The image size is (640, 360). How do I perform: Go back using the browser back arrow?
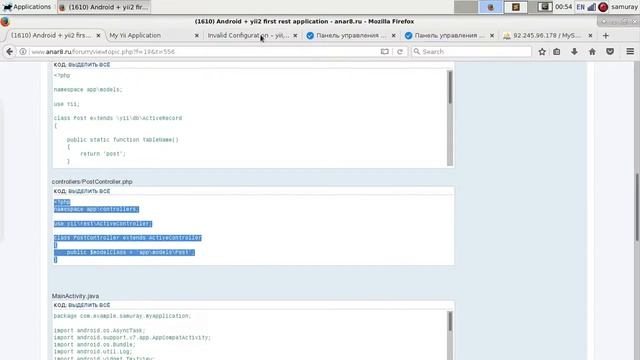coord(9,51)
